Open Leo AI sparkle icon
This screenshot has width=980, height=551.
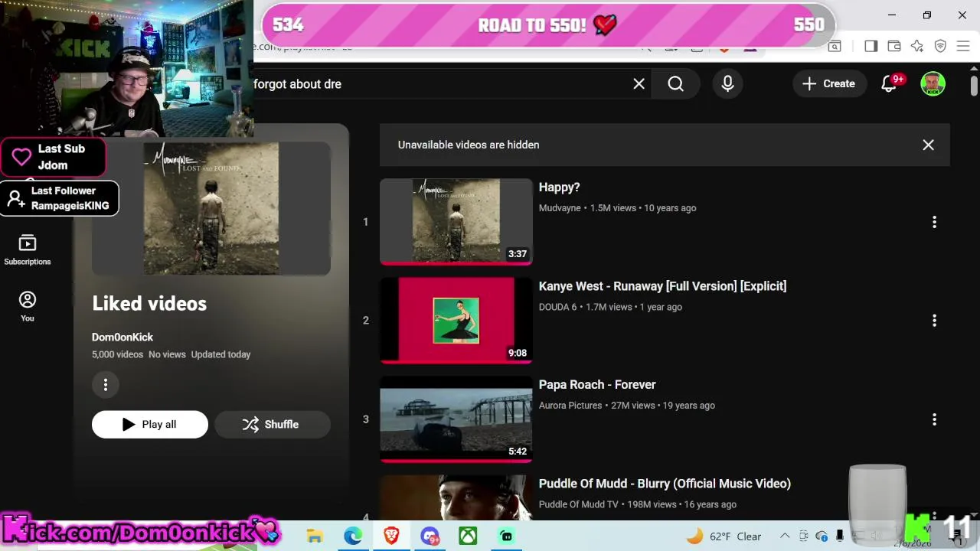[917, 47]
